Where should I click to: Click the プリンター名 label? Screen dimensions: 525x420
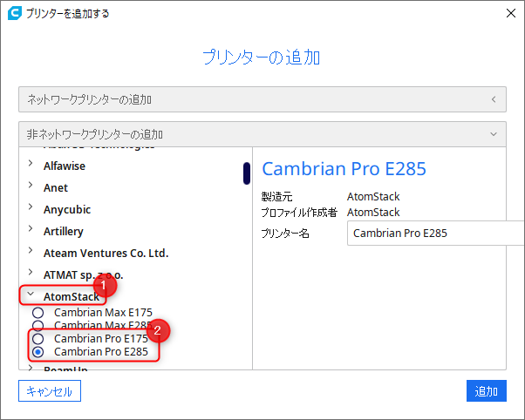(285, 233)
